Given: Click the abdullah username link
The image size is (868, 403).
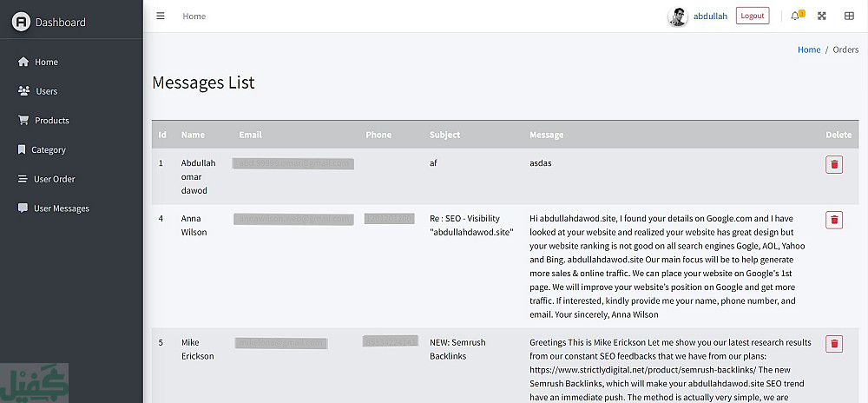Looking at the screenshot, I should point(710,16).
